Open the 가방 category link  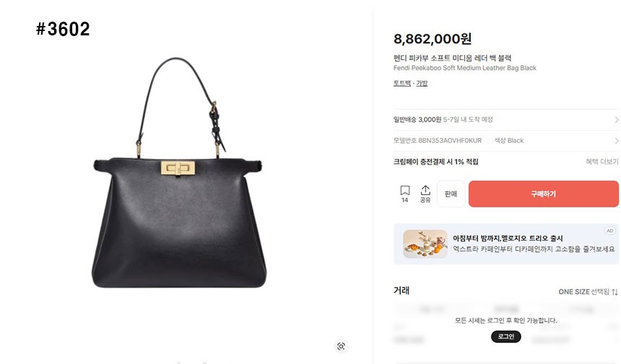[x=422, y=83]
